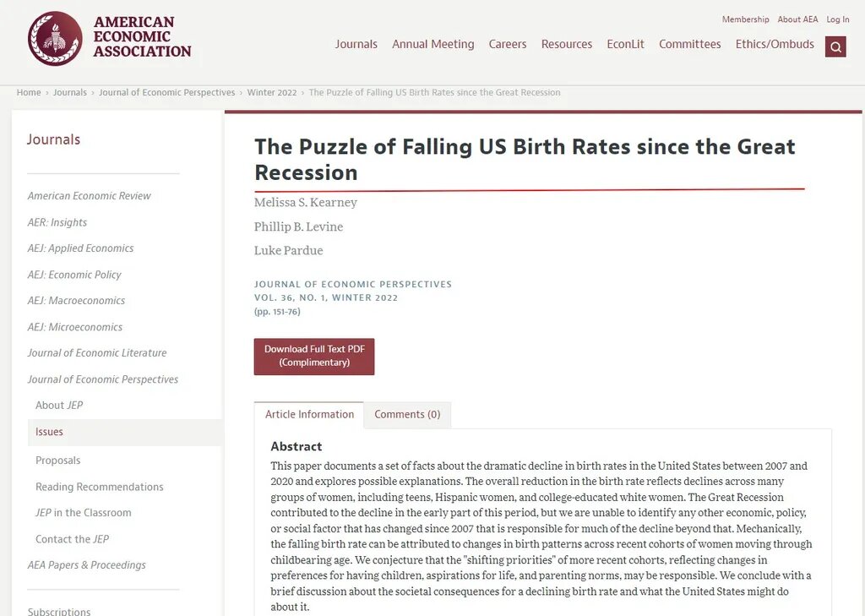Open the Journal of Economic Perspectives breadcrumb
865x616 pixels.
[x=166, y=93]
